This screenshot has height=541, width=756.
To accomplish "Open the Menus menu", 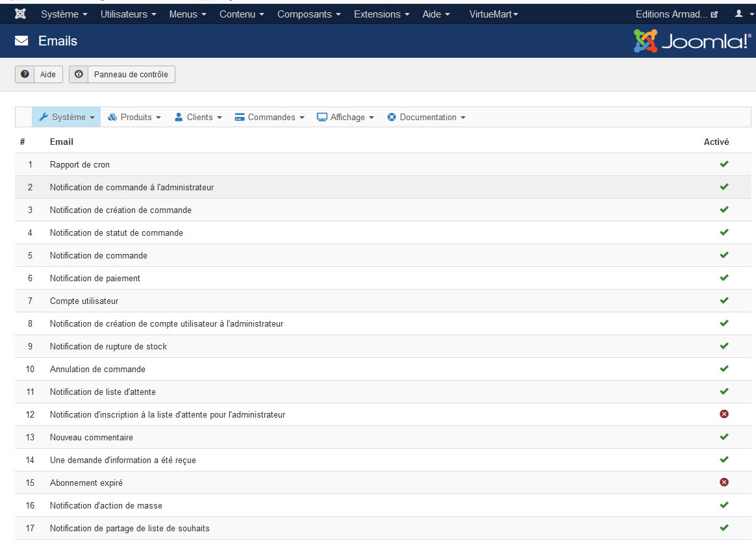I will pyautogui.click(x=188, y=14).
